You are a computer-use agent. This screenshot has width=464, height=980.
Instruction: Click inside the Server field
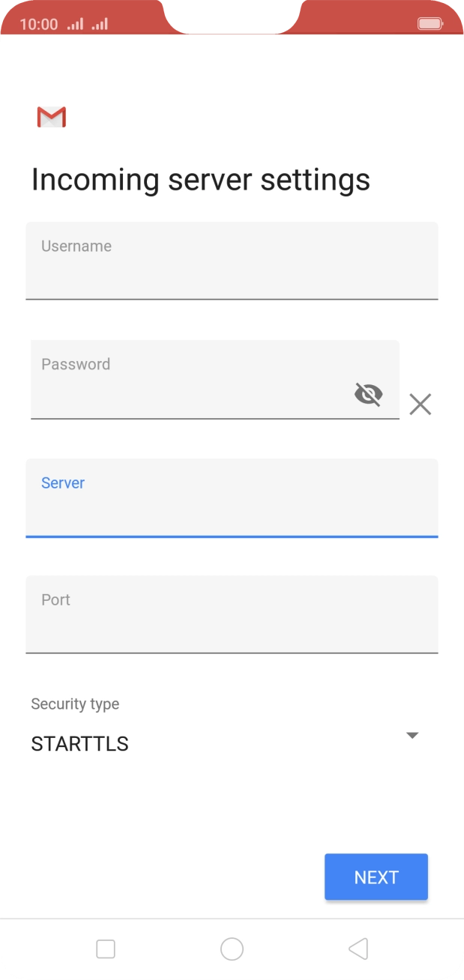tap(232, 510)
